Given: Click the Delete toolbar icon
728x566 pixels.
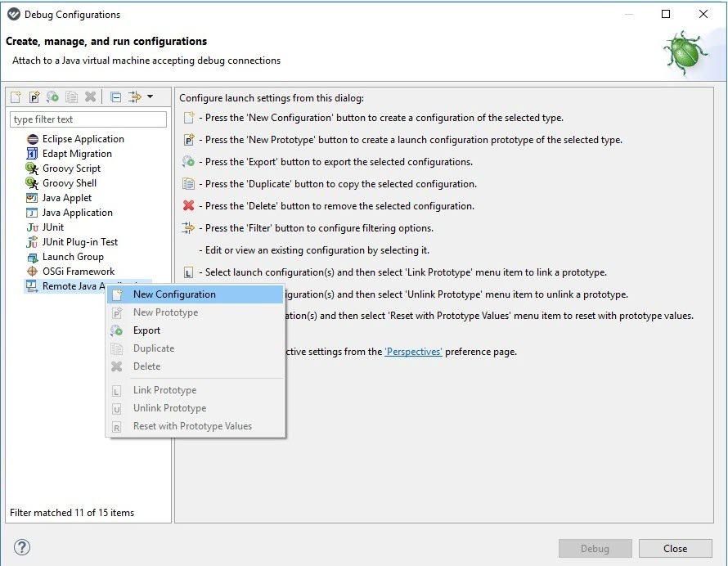Looking at the screenshot, I should (90, 97).
